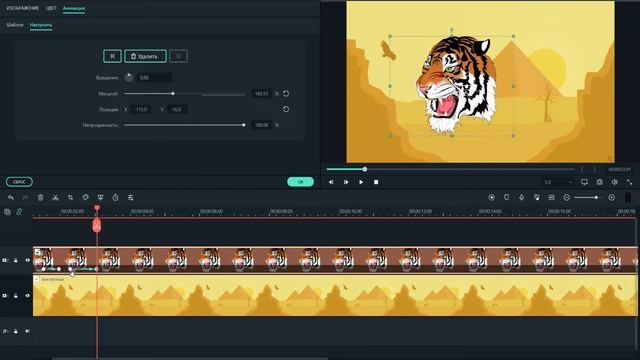Toggle visibility eye of tiger track
The width and height of the screenshot is (640, 360).
(x=27, y=260)
